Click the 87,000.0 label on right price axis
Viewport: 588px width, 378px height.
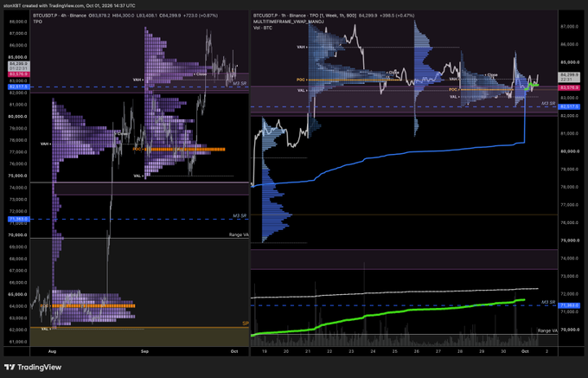tap(570, 27)
